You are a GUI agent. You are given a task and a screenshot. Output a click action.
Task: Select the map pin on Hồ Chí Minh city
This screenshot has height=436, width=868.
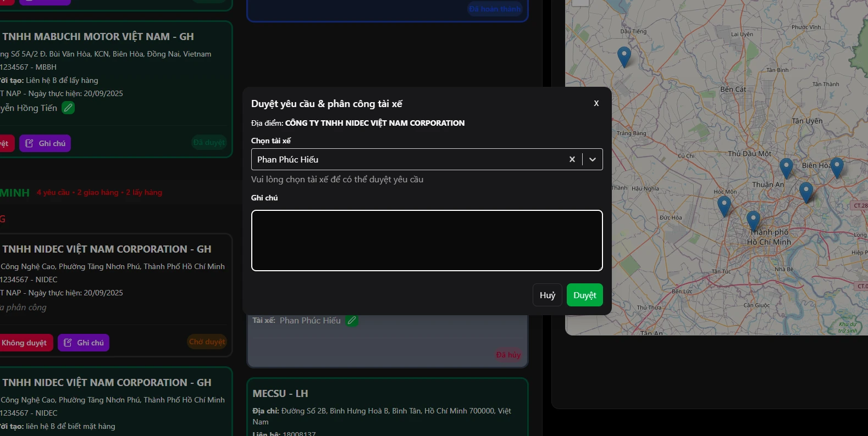[753, 220]
